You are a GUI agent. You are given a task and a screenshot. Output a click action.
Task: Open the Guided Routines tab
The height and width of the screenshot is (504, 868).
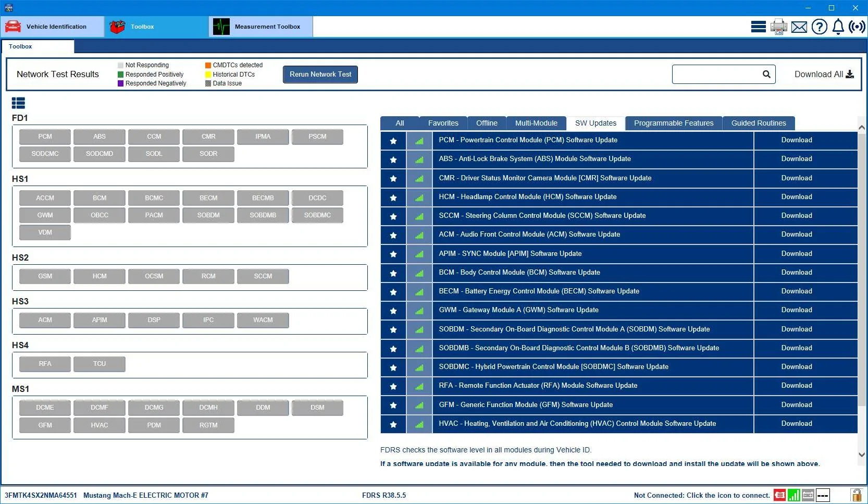click(x=759, y=124)
